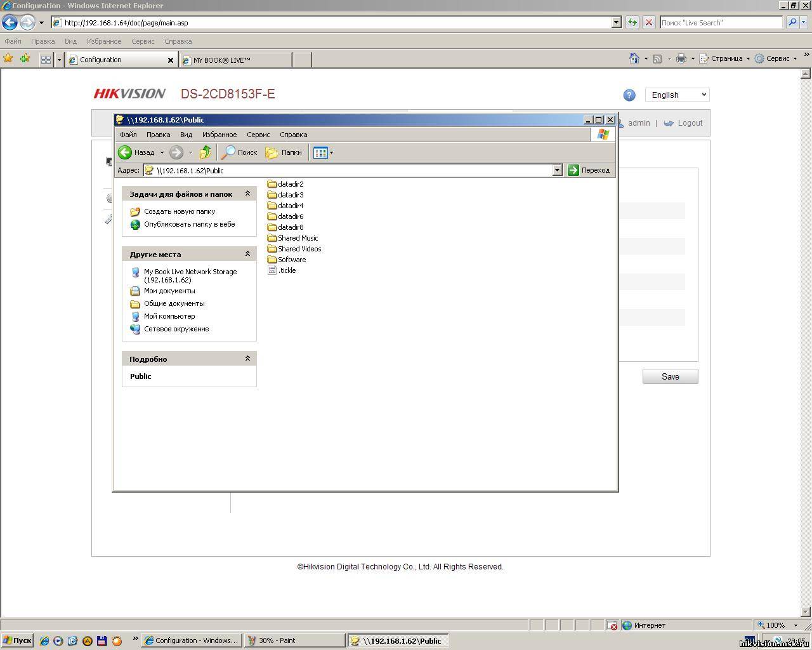Click the IE Live Search input field
This screenshot has width=812, height=650.
coord(721,22)
